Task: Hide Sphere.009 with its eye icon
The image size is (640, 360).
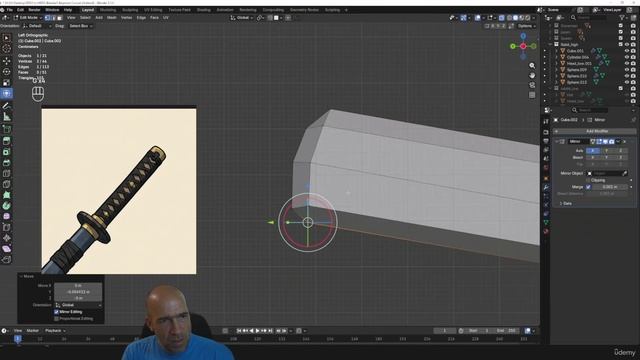Action: [x=627, y=70]
